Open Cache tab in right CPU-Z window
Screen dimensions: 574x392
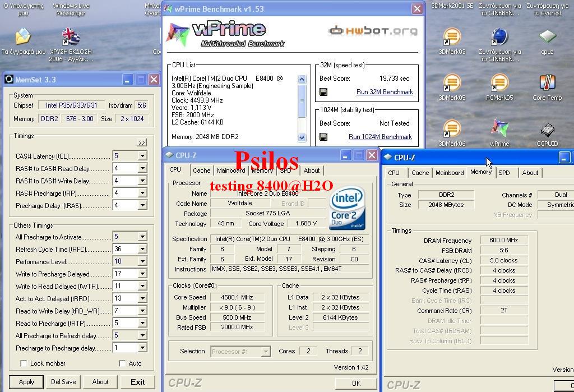tap(420, 173)
